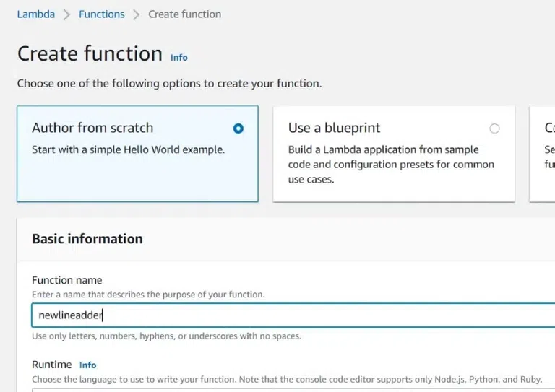
Task: Select the Author from scratch radio button
Action: pyautogui.click(x=238, y=129)
